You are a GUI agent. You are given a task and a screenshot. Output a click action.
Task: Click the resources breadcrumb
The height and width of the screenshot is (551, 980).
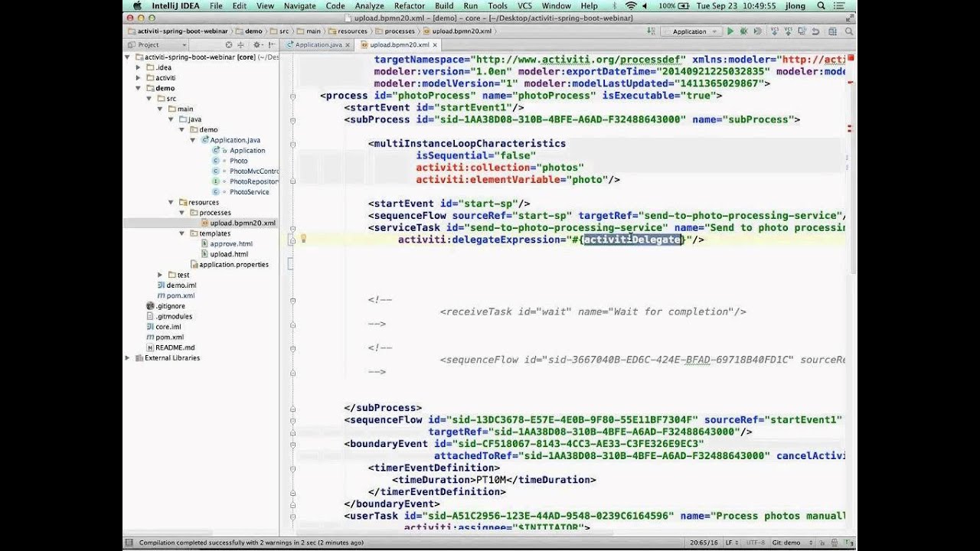tap(348, 31)
